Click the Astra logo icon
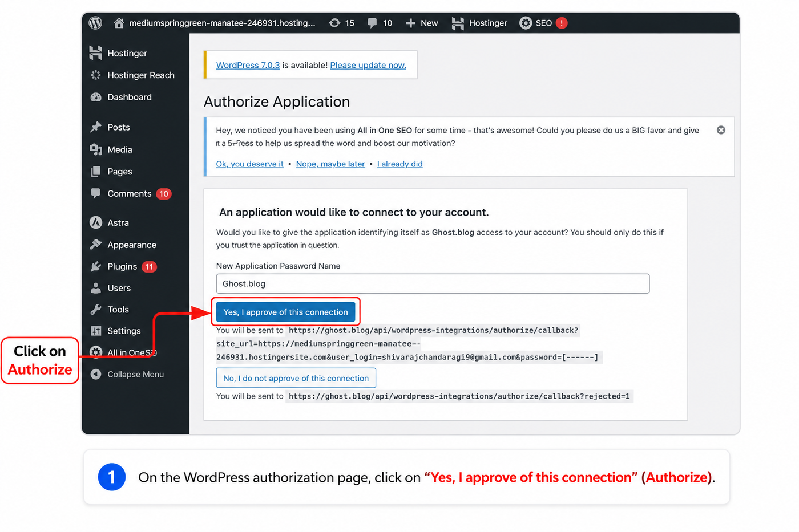Screen dimensions: 799x532 click(x=96, y=222)
